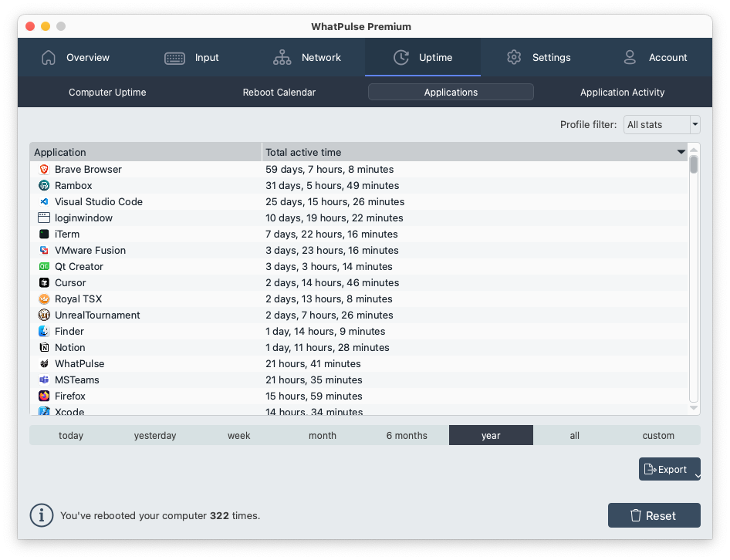The height and width of the screenshot is (560, 730).
Task: Click the WhatPulse app icon in list
Action: click(x=44, y=364)
